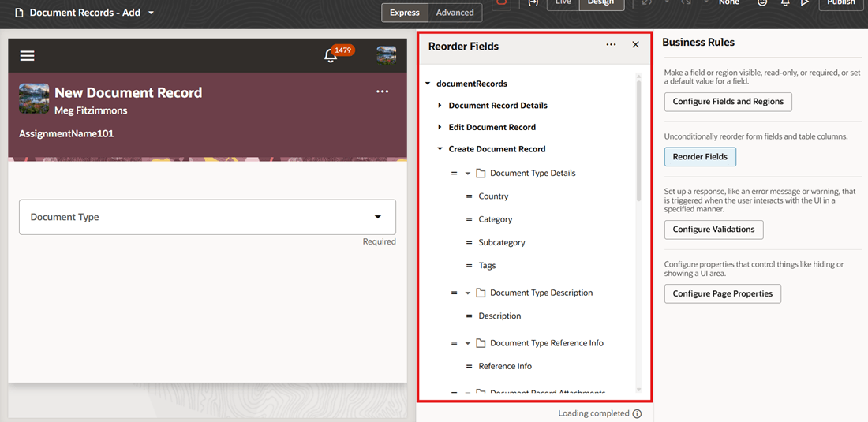868x422 pixels.
Task: Click drag handle beside Description field
Action: tap(469, 316)
